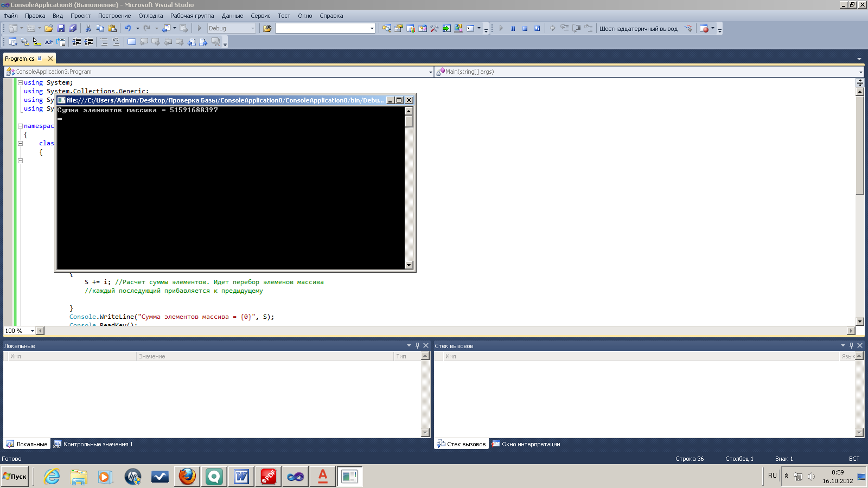Pause execution with the Break All icon

513,28
